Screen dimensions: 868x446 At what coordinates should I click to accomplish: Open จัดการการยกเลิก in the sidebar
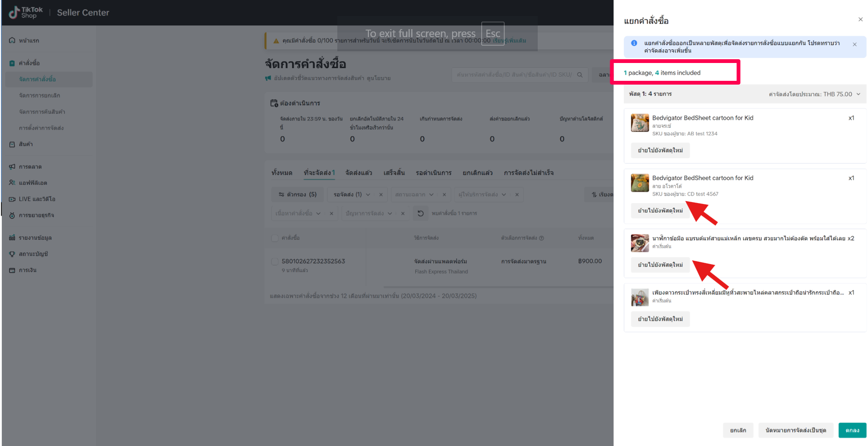pyautogui.click(x=40, y=95)
